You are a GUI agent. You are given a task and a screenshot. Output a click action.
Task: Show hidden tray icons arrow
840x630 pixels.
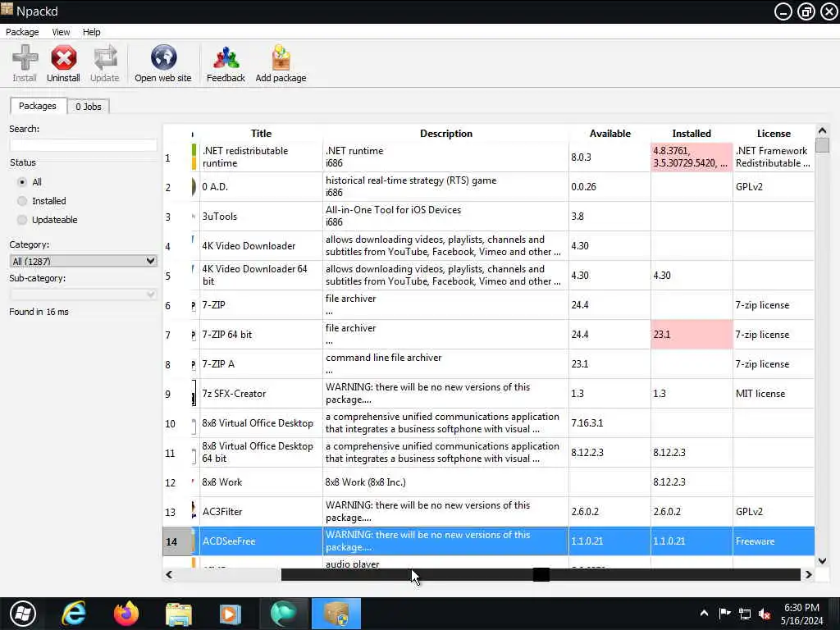(705, 614)
